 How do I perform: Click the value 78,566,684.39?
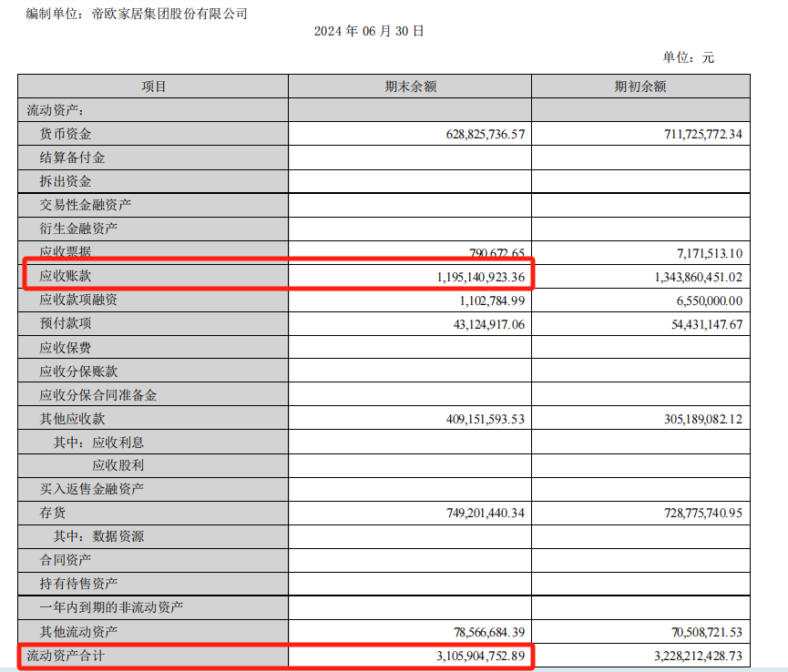[x=489, y=632]
